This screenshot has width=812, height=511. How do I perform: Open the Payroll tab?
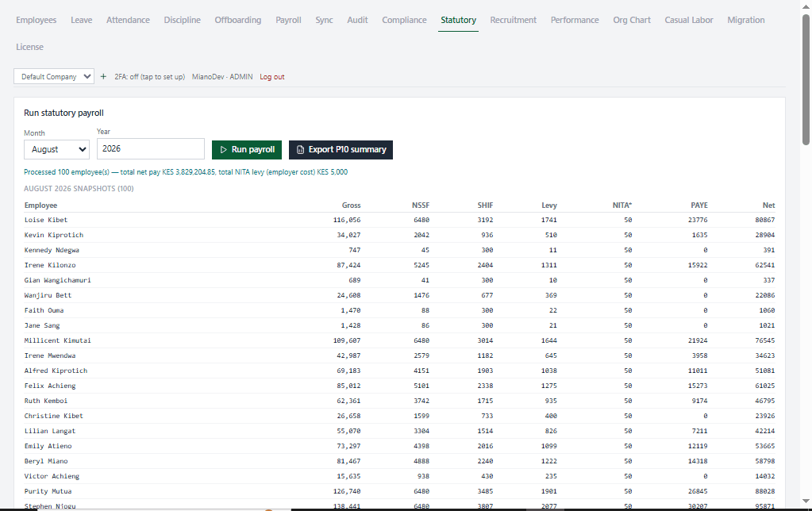(x=288, y=20)
